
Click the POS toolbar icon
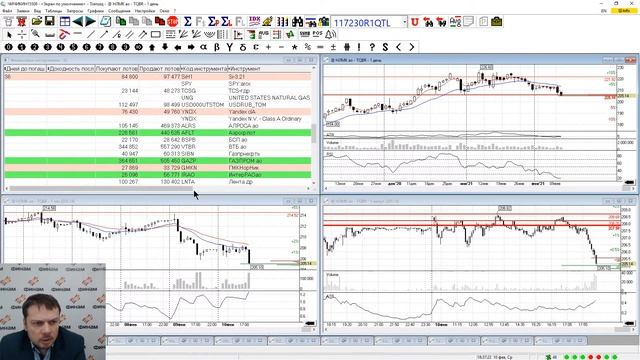(317, 35)
